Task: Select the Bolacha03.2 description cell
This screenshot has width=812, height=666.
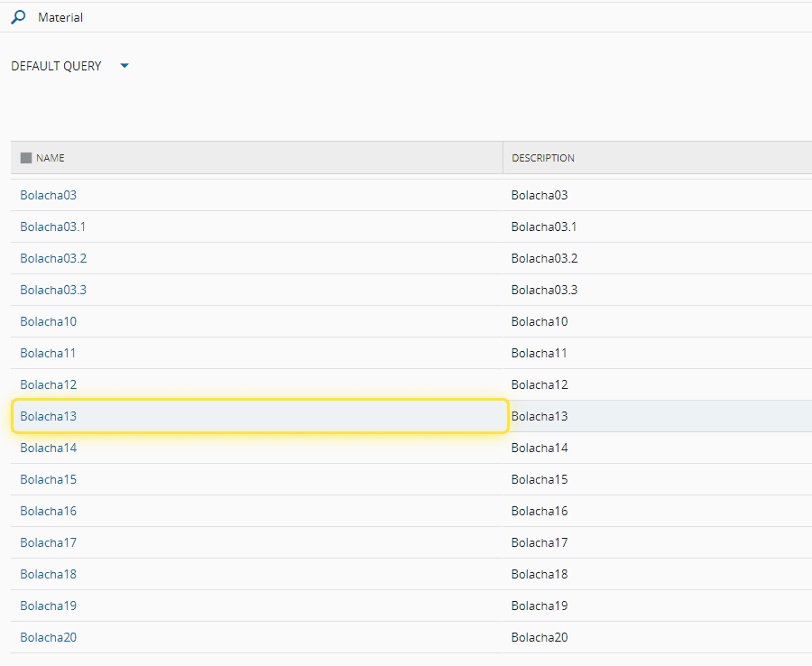Action: click(x=657, y=258)
